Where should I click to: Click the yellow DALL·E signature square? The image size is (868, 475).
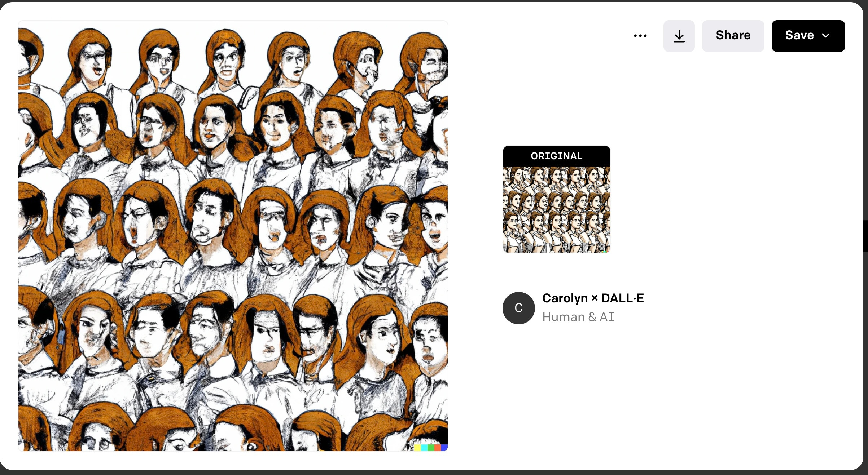point(417,448)
